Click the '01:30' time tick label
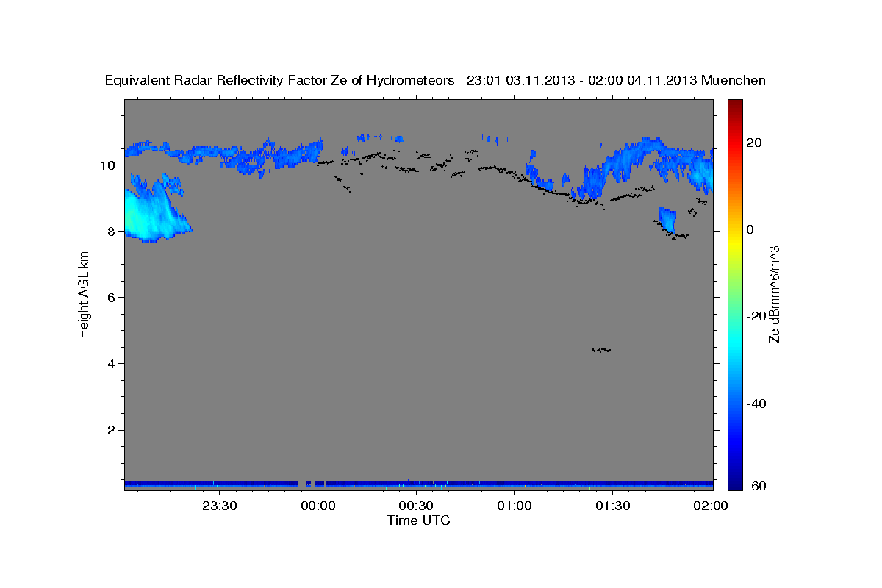 pyautogui.click(x=612, y=506)
